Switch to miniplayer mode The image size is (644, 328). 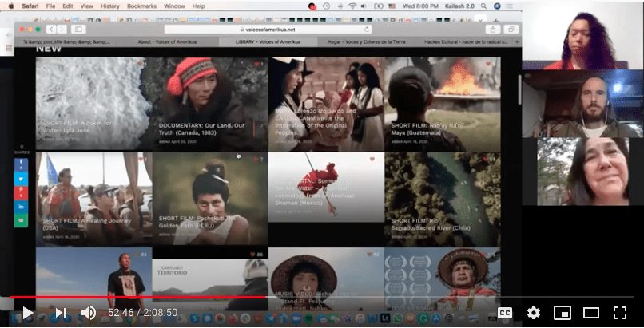pyautogui.click(x=563, y=313)
